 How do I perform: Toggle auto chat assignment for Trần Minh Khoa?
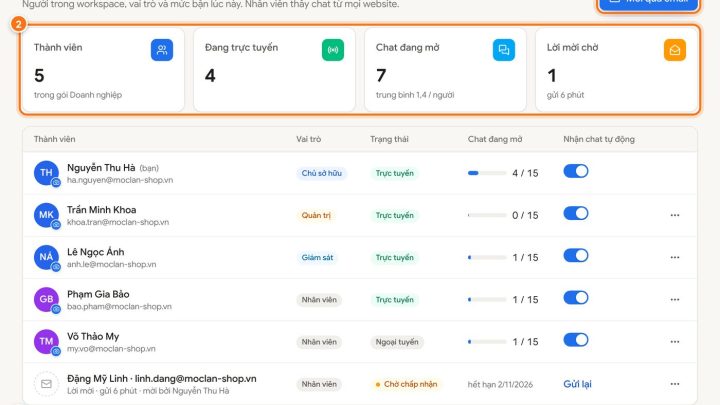tap(576, 214)
